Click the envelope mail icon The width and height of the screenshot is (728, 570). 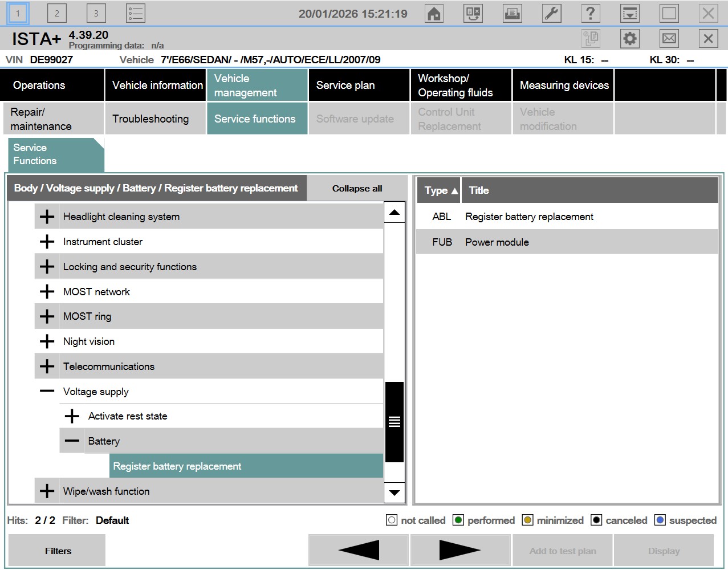pos(669,39)
